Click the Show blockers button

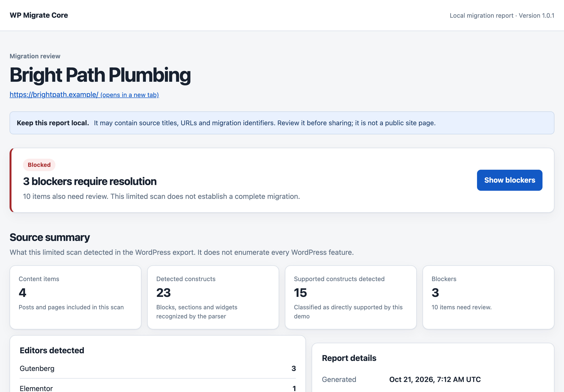point(510,180)
